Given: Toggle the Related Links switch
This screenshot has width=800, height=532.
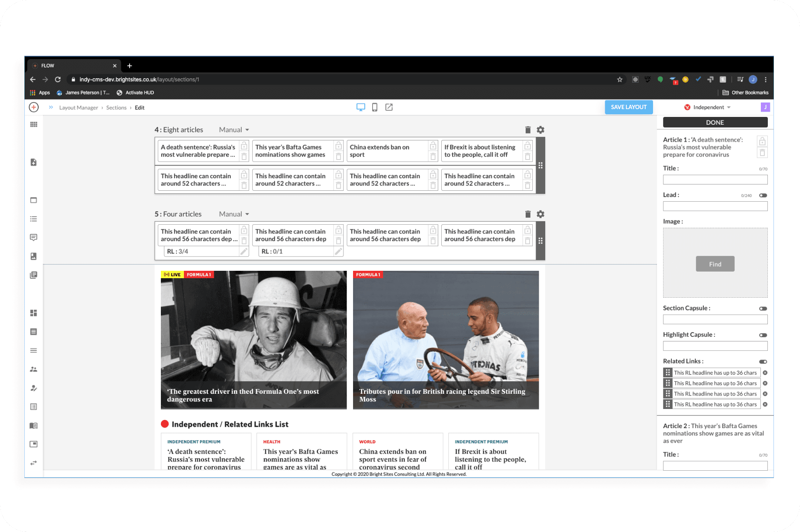Looking at the screenshot, I should 763,362.
